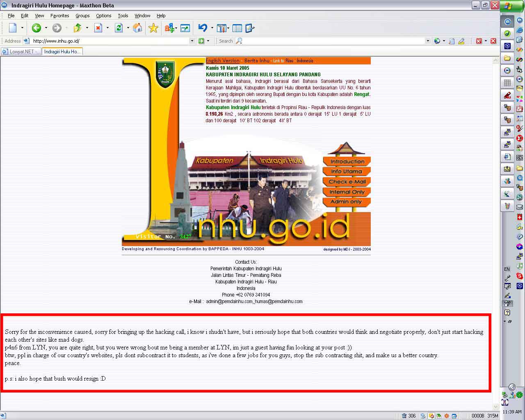The width and height of the screenshot is (525, 420).
Task: Click the green Go arrow next to address bar
Action: coord(201,41)
